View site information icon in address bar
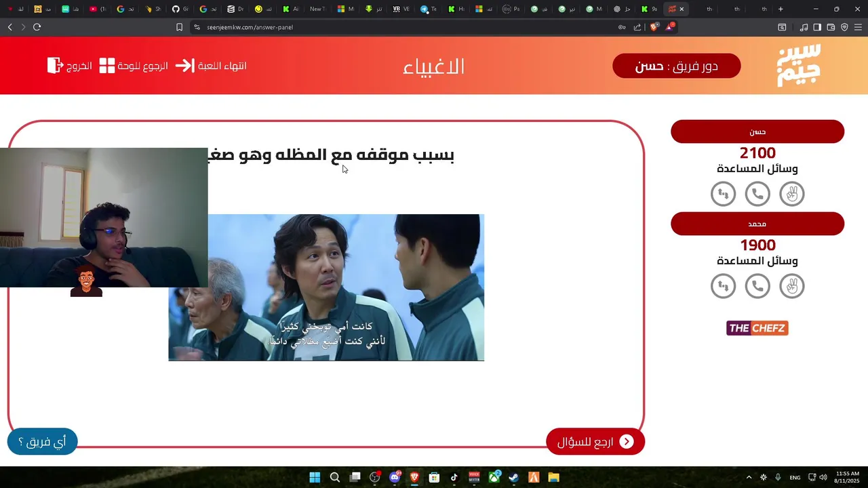This screenshot has width=868, height=488. tap(197, 27)
